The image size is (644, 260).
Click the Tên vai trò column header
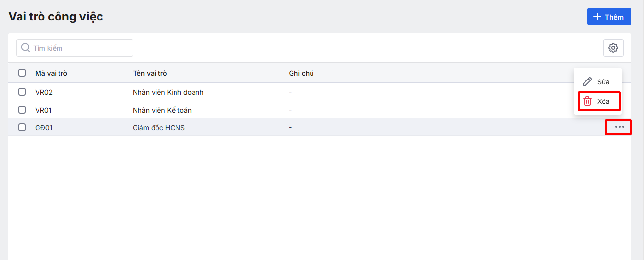pos(150,73)
